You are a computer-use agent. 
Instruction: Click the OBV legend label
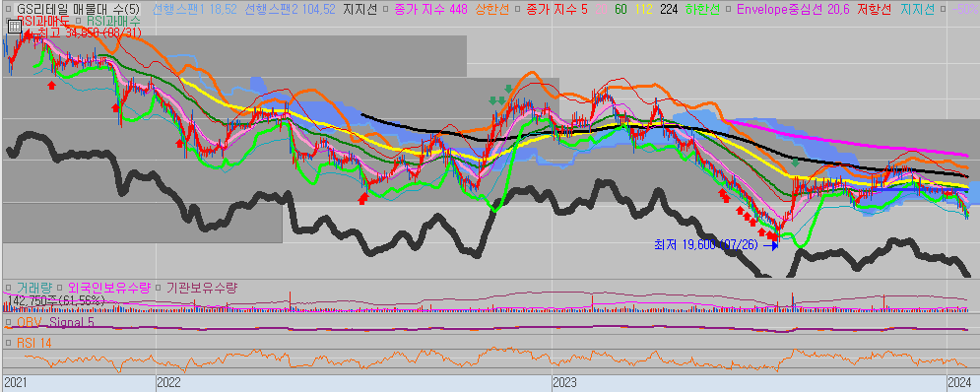pos(29,322)
